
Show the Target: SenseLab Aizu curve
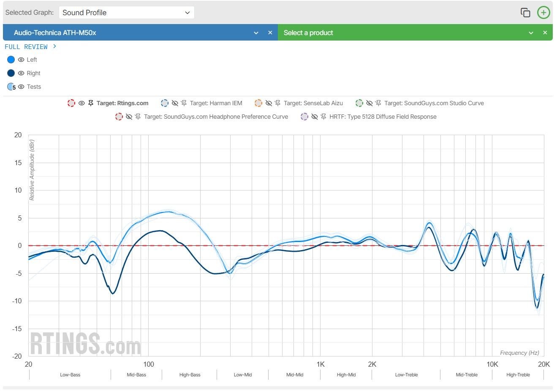tap(269, 103)
